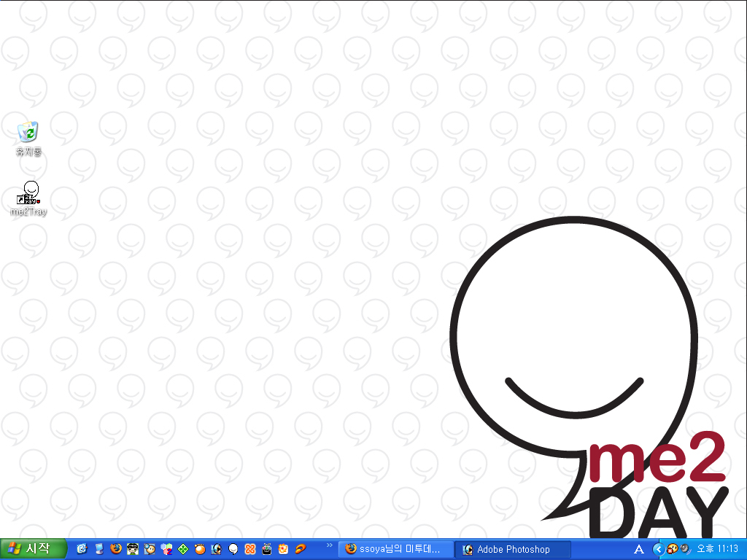
Task: Click the 'A' language bar input mode indicator
Action: 639,549
